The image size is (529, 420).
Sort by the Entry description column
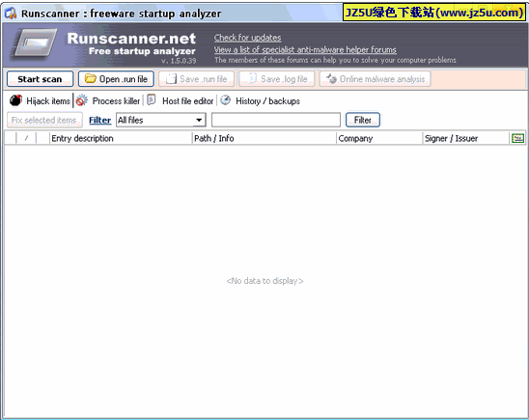[x=121, y=138]
